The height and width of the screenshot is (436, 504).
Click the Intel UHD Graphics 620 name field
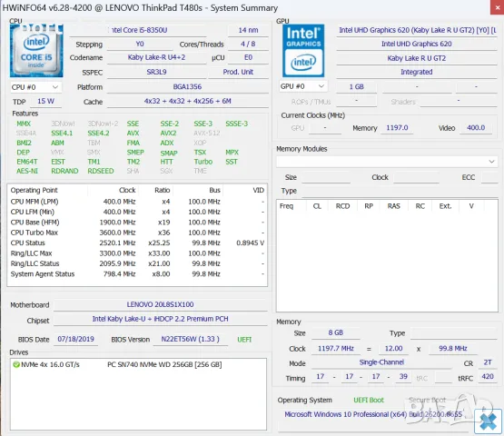(x=417, y=44)
